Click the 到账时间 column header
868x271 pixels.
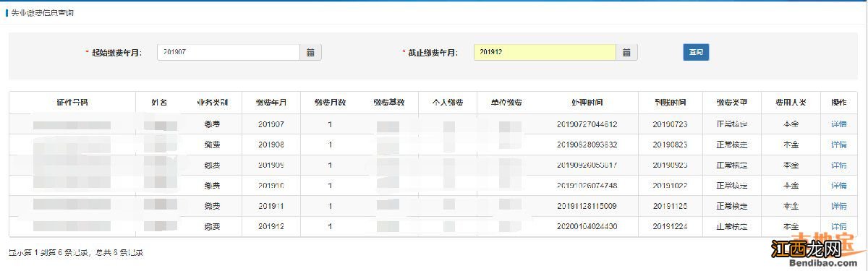tap(670, 103)
